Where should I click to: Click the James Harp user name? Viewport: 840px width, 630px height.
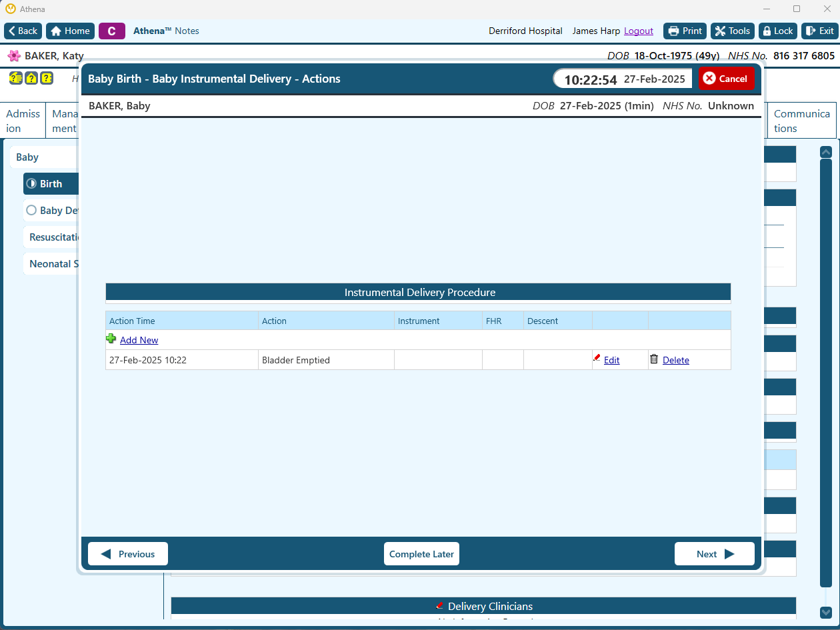[x=596, y=31]
